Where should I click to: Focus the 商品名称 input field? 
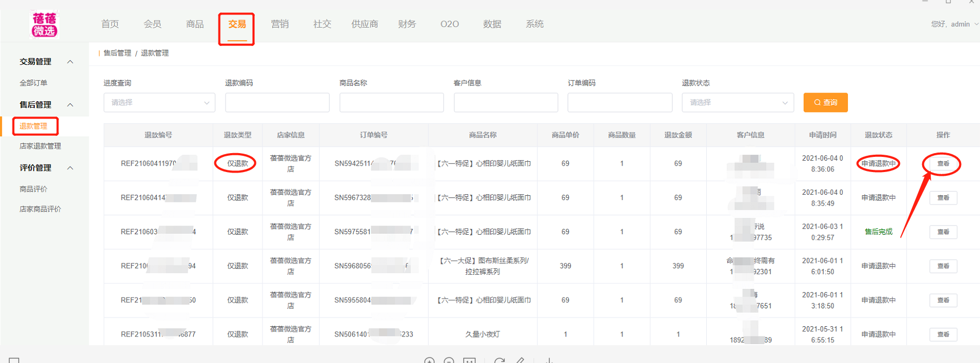tap(392, 103)
